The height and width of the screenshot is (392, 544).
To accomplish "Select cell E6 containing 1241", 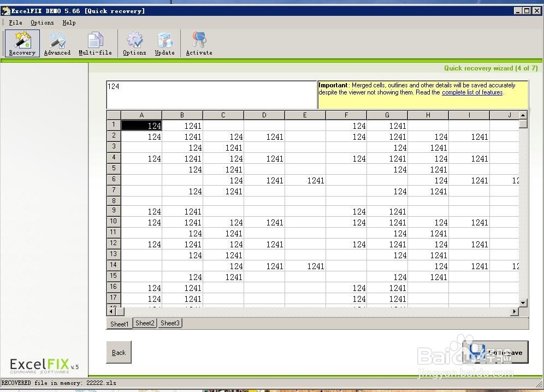I will pyautogui.click(x=305, y=180).
